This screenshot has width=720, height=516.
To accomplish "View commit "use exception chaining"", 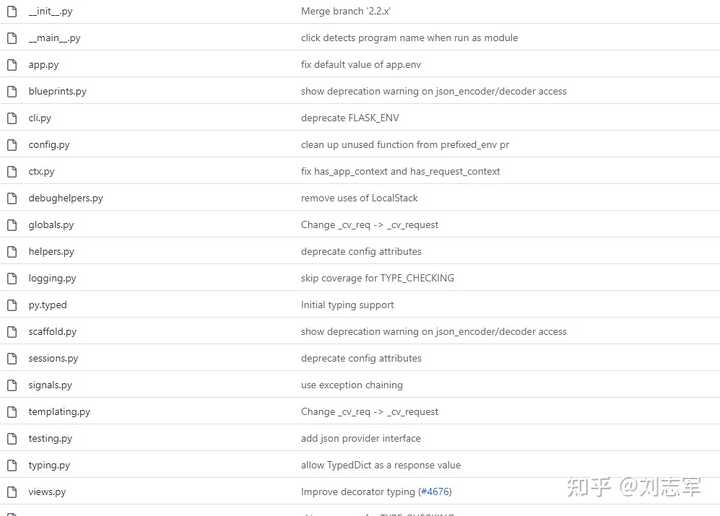I will coord(351,385).
